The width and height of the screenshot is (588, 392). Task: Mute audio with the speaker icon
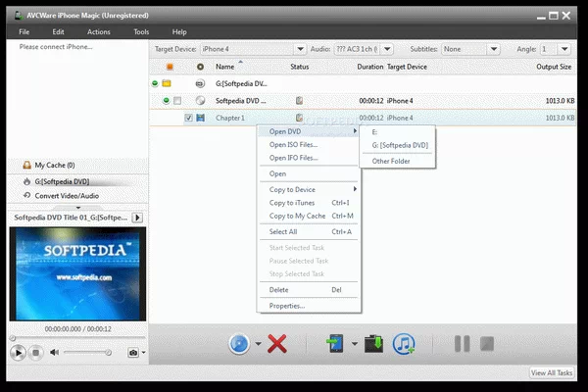(55, 352)
